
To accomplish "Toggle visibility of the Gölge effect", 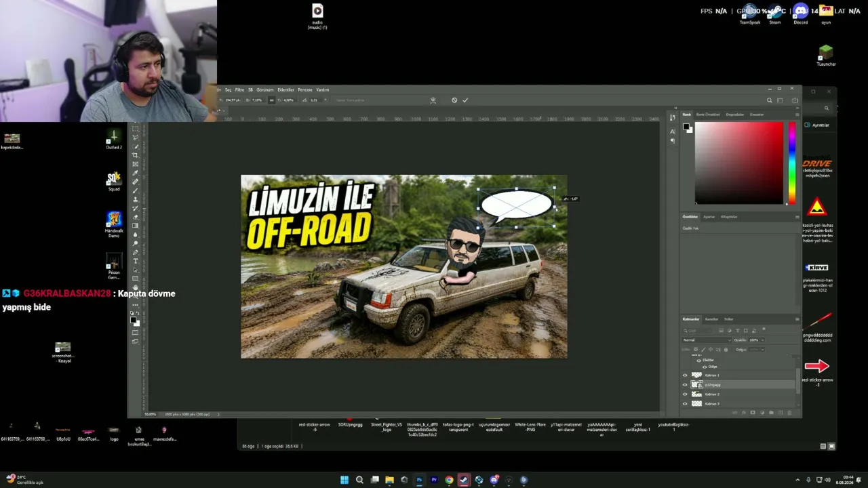I will click(x=705, y=367).
